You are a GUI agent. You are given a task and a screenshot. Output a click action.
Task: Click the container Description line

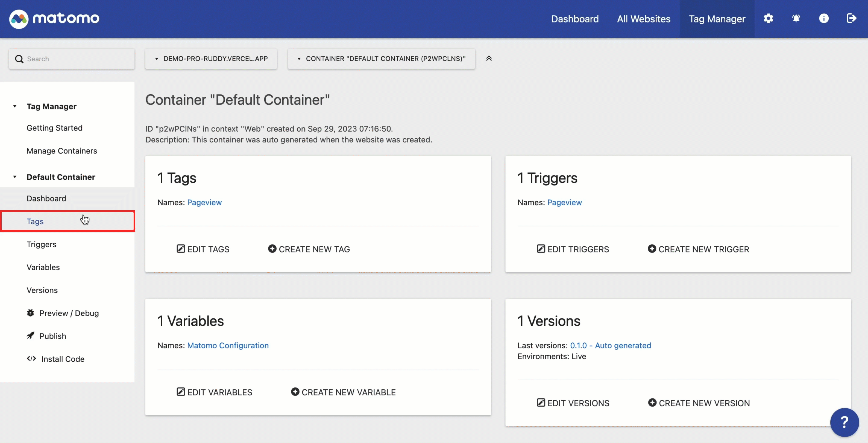tap(289, 139)
